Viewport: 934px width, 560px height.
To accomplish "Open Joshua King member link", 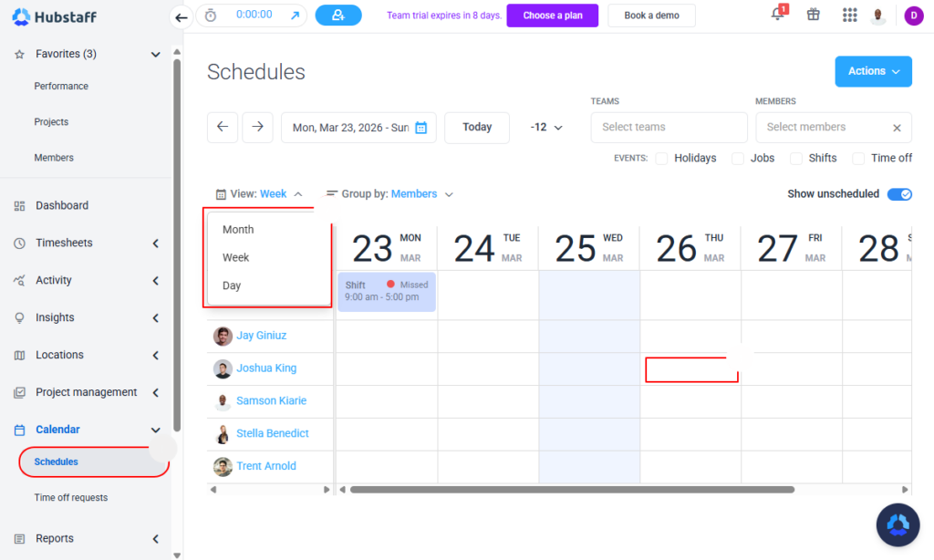I will pos(266,368).
